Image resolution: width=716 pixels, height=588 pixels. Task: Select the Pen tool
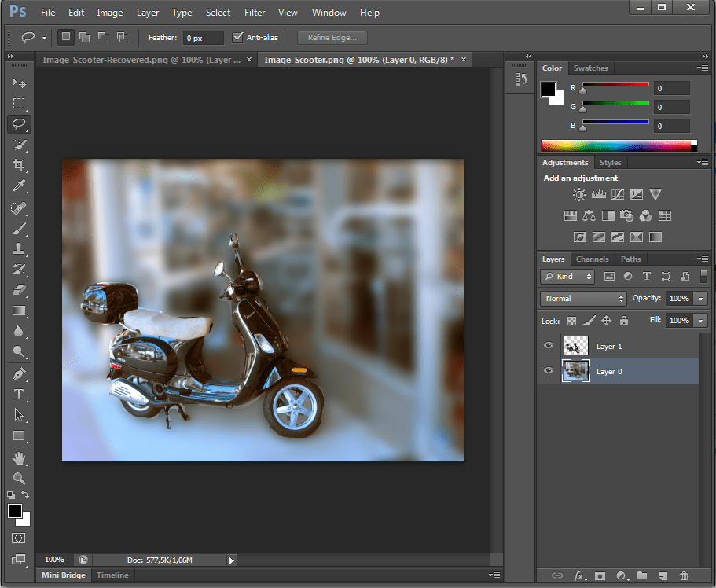19,373
